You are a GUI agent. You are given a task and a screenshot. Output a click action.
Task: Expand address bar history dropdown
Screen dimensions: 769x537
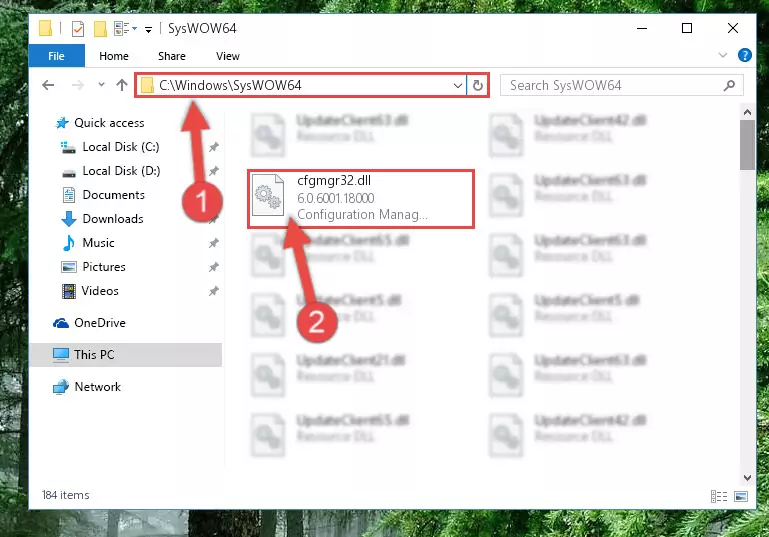(x=458, y=86)
